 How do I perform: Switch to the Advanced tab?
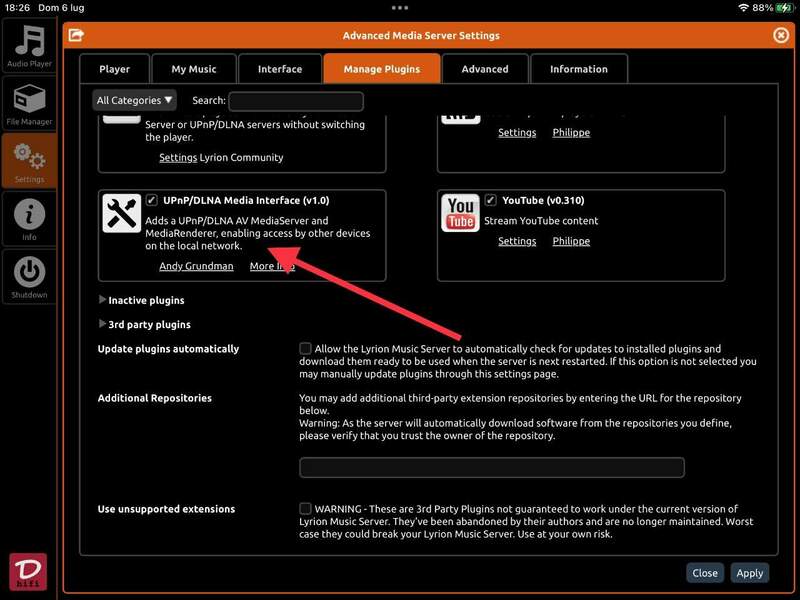tap(485, 69)
